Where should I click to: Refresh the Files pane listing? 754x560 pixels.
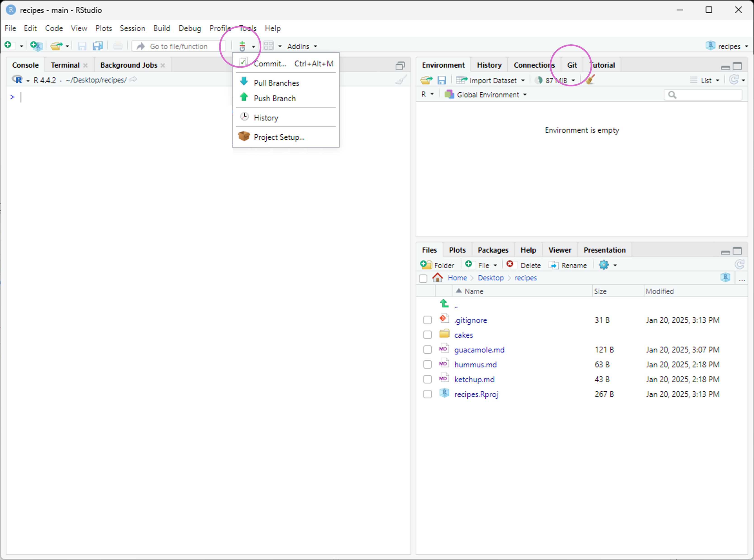click(740, 265)
